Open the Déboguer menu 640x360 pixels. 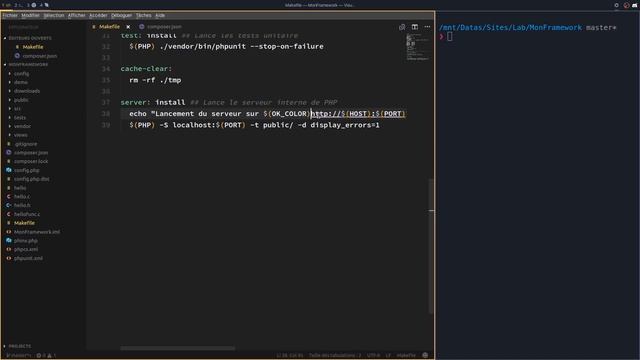(x=122, y=16)
